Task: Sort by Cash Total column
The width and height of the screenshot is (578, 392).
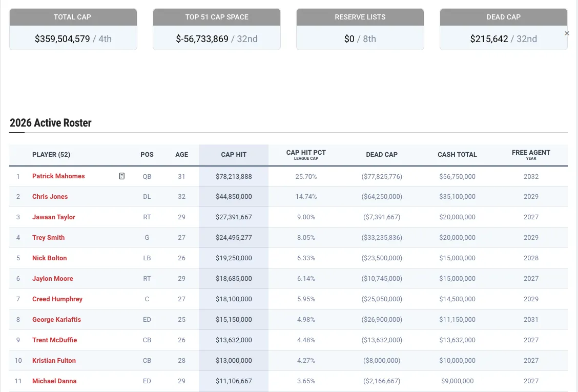Action: click(457, 155)
